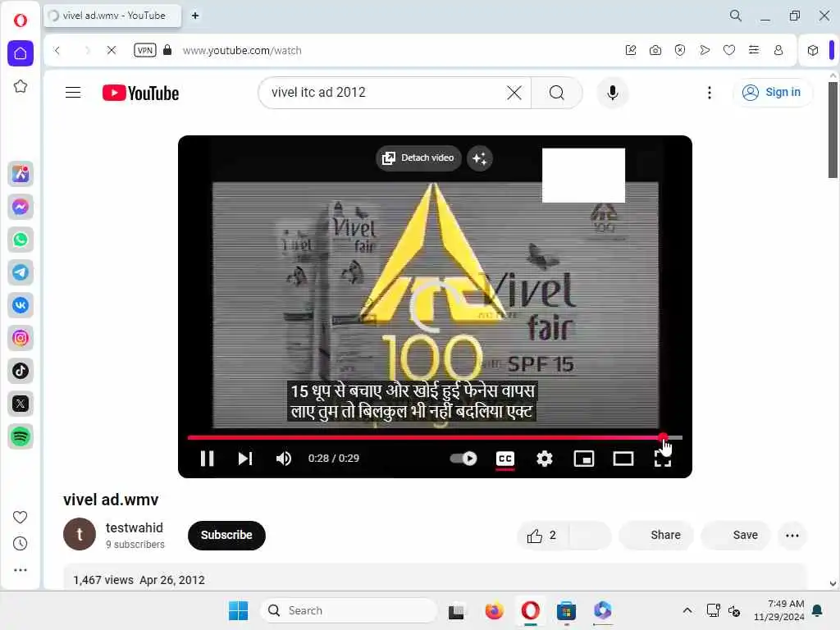Toggle the VPN badge in the address bar
Screen dimensions: 840x630
(144, 50)
